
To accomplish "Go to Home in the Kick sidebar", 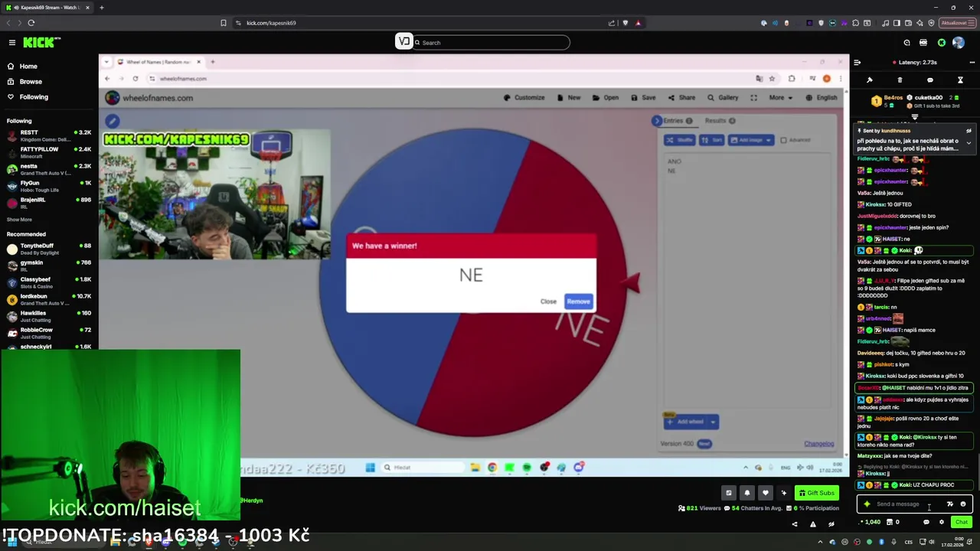I will 23,67.
